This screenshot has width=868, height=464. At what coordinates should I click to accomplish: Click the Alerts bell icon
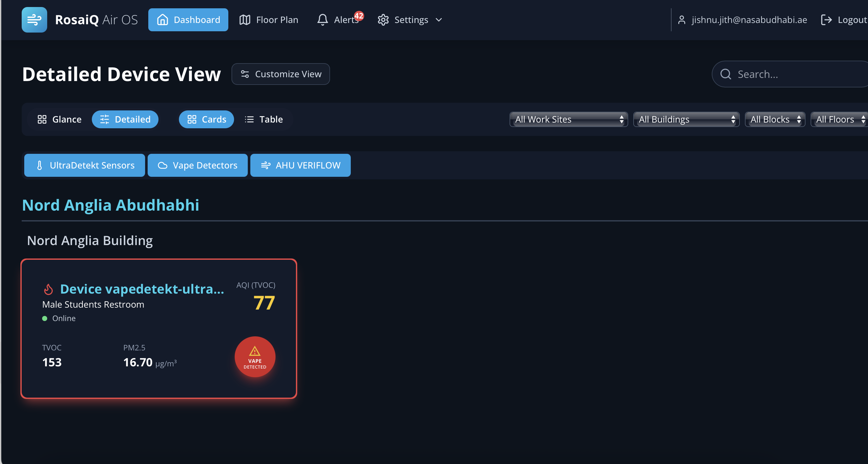pyautogui.click(x=322, y=19)
